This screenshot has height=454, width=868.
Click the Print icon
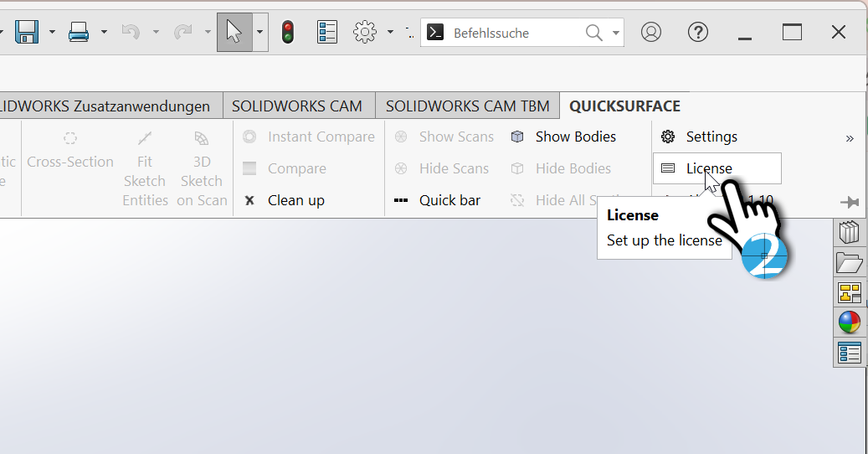tap(79, 32)
